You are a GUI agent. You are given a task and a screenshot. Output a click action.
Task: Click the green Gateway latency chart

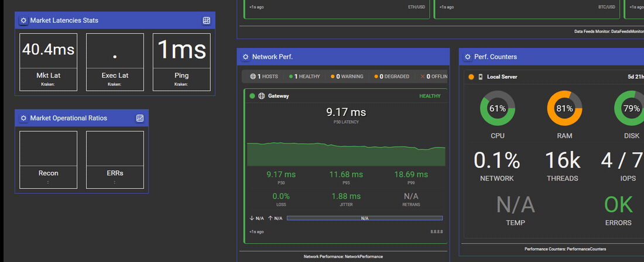tap(346, 154)
